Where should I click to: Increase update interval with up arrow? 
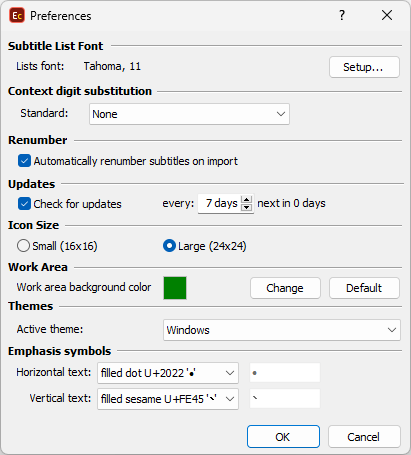click(246, 199)
